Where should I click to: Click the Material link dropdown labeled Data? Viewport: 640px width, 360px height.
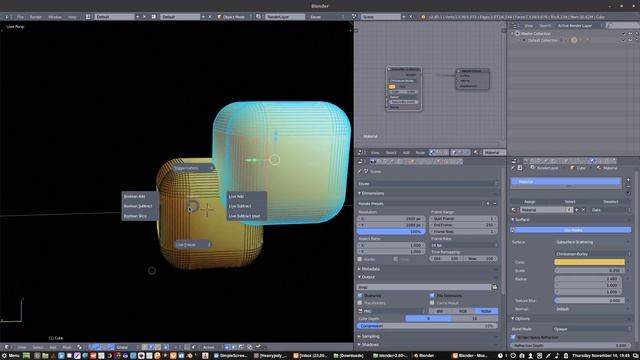coord(610,210)
